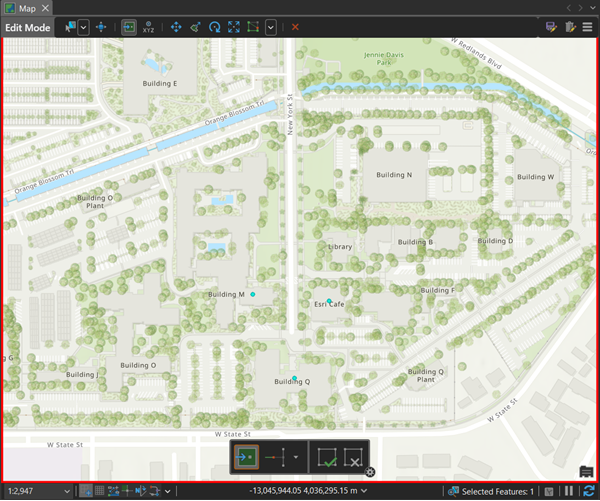Screen dimensions: 600x501
Task: Toggle Move To on the floating editing toolbar
Action: click(246, 457)
